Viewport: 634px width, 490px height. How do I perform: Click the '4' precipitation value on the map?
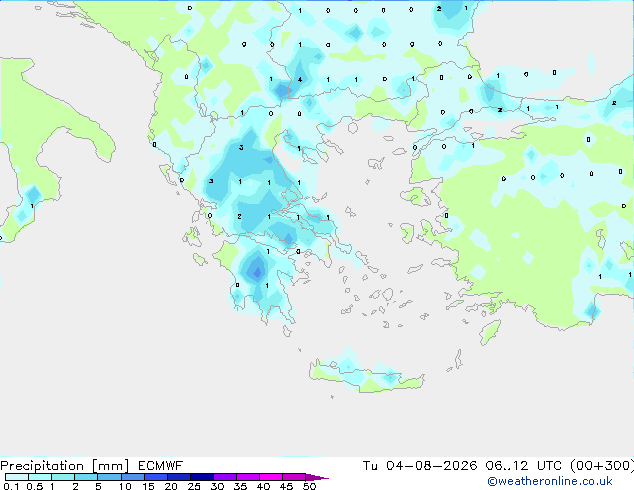[300, 80]
